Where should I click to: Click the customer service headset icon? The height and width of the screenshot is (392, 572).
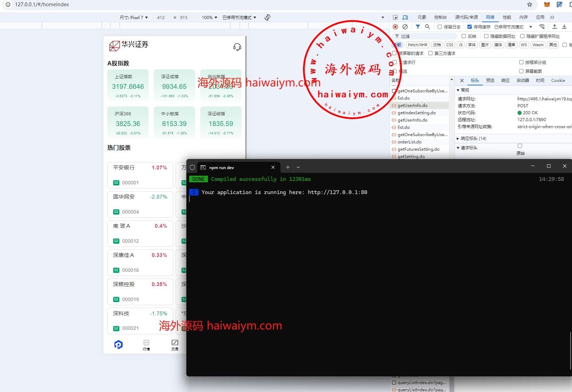[237, 47]
